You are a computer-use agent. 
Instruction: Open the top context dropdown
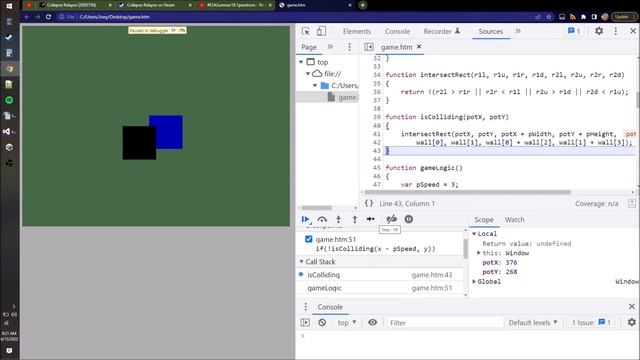[x=347, y=322]
